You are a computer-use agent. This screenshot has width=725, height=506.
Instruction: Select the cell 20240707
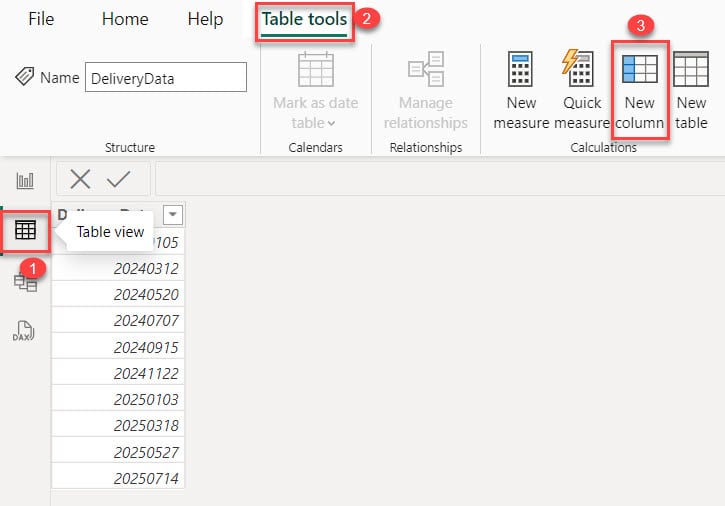(118, 320)
